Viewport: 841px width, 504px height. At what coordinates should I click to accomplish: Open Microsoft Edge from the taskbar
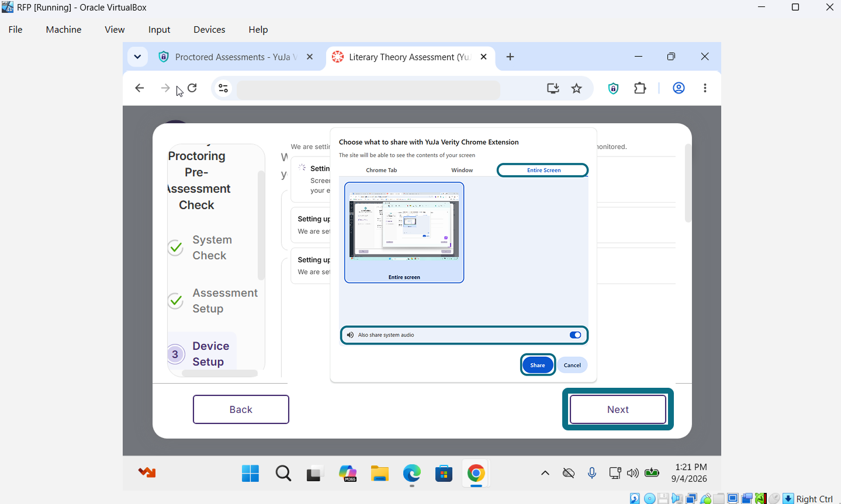point(412,473)
